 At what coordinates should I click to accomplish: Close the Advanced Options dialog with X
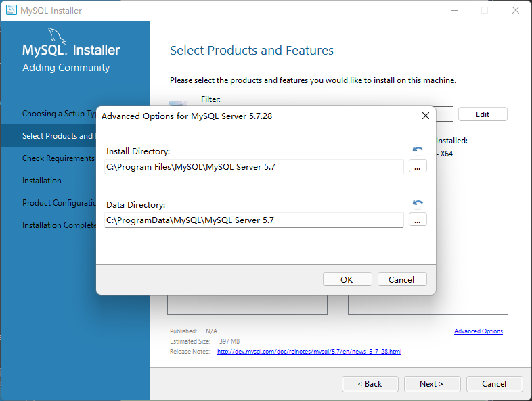(x=426, y=116)
